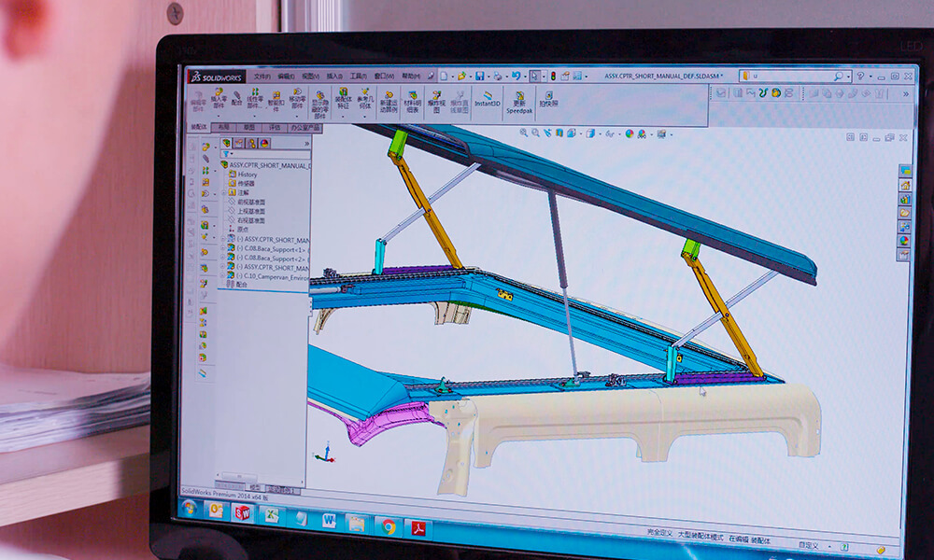The image size is (934, 560).
Task: Toggle the Instant3D button
Action: (x=488, y=98)
